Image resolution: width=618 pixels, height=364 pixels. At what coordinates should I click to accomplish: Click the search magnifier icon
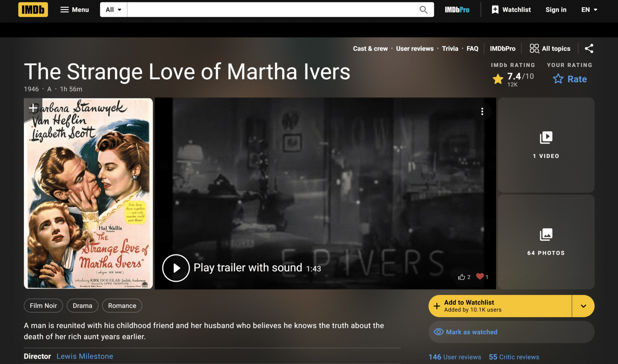tap(423, 10)
